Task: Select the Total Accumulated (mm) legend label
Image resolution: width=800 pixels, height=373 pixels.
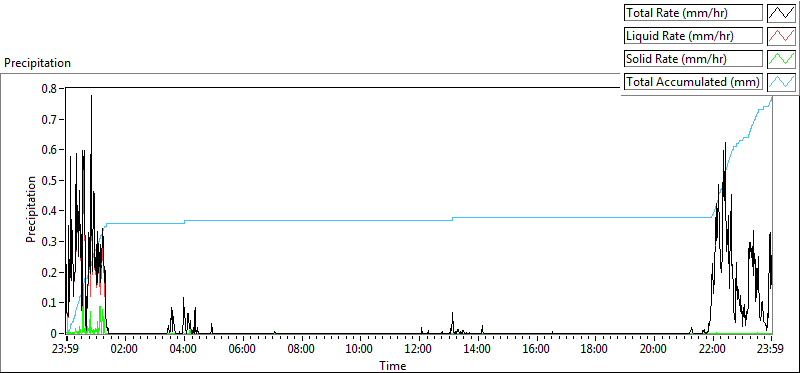Action: click(693, 82)
